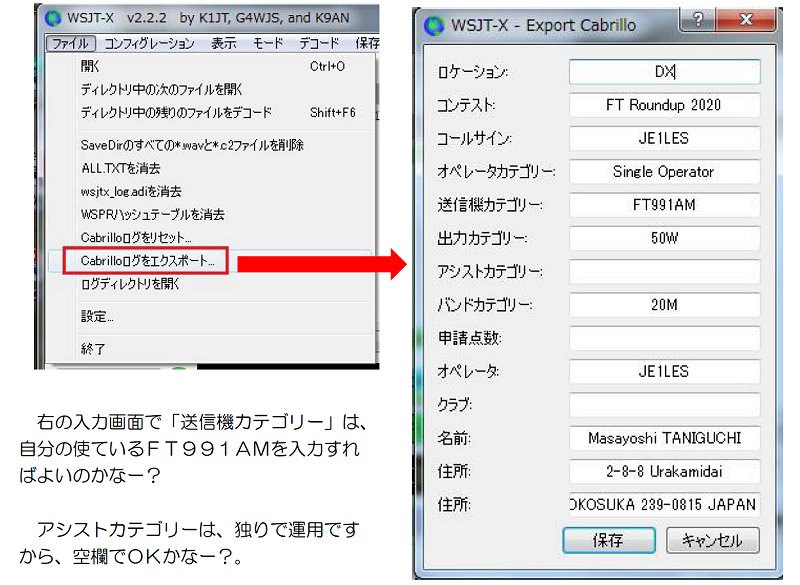Choose ディレクトリ中の次のファイルを開く
The image size is (800, 585).
(x=211, y=89)
